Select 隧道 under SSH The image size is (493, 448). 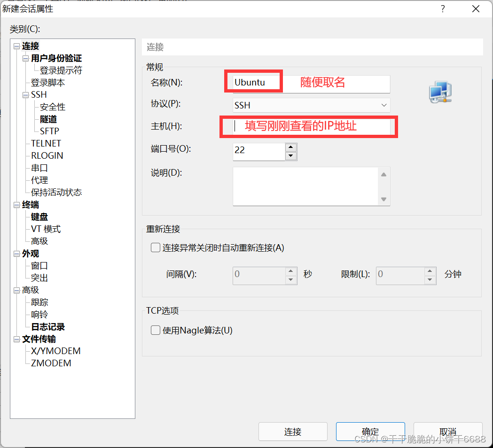click(x=48, y=119)
